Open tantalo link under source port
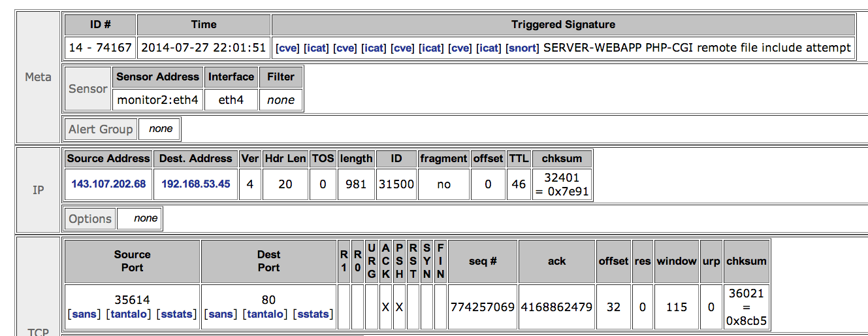 pos(129,314)
